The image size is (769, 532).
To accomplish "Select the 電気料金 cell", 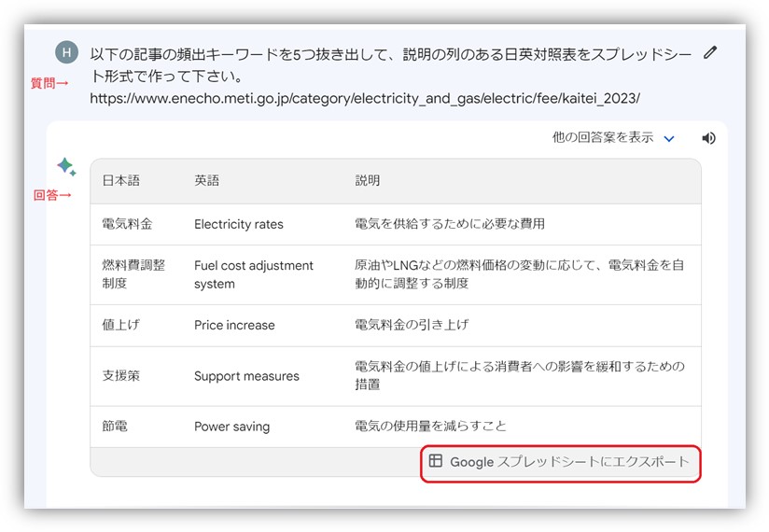I will [127, 224].
